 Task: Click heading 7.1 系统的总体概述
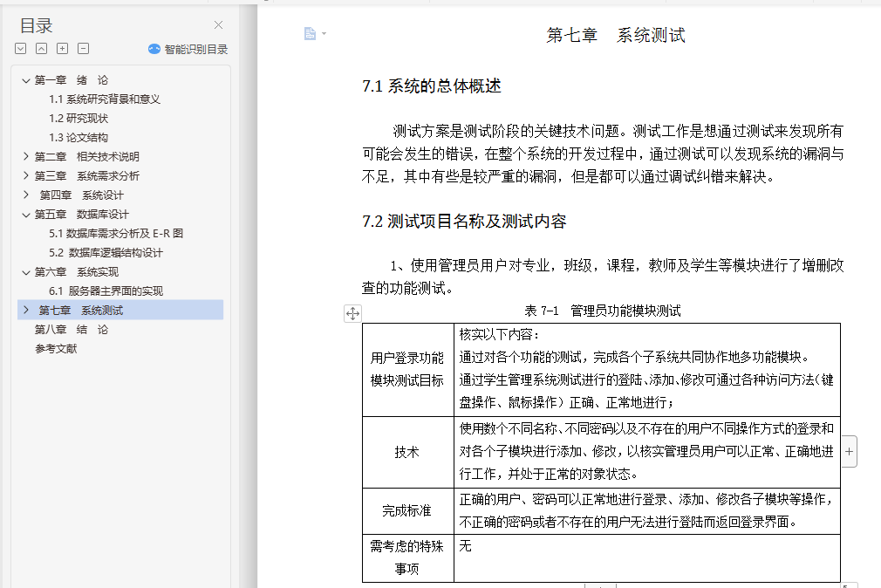(x=432, y=86)
